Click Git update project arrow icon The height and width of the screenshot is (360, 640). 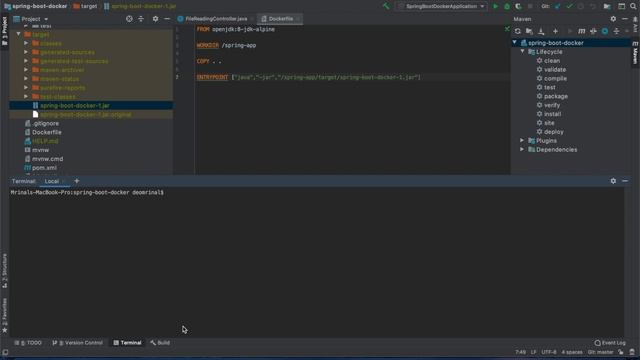pyautogui.click(x=558, y=7)
